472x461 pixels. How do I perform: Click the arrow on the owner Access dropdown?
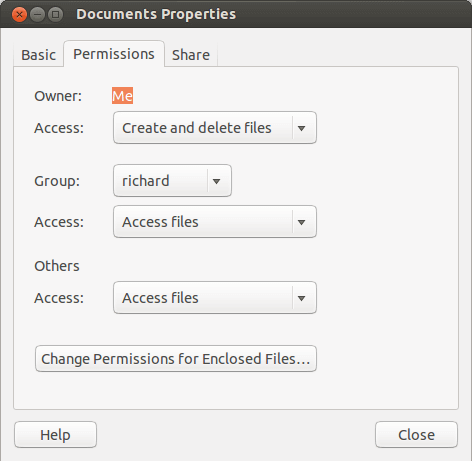[301, 128]
